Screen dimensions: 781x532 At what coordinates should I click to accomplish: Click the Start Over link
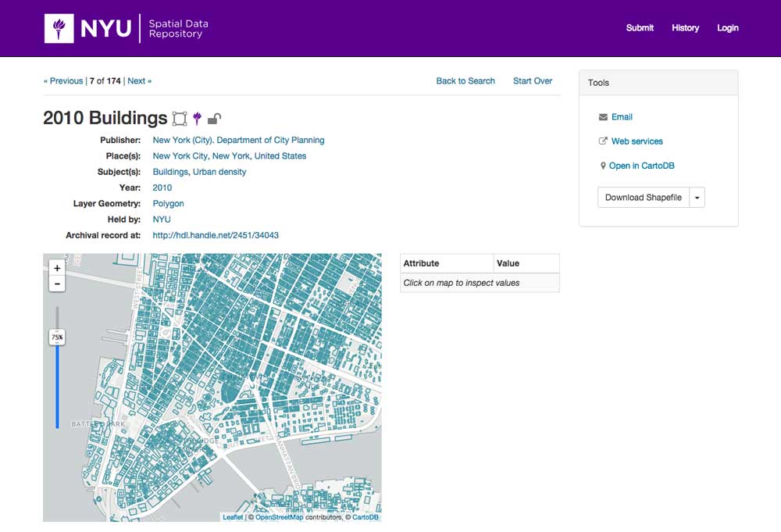tap(533, 81)
